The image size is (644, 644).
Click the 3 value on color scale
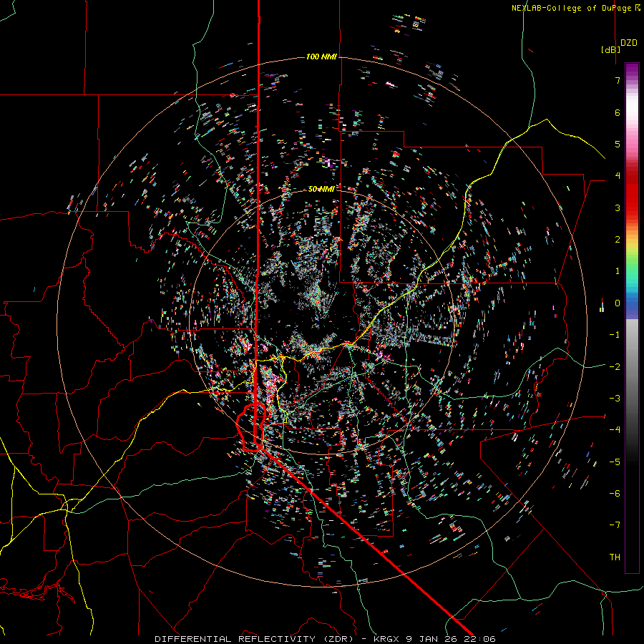[x=618, y=208]
